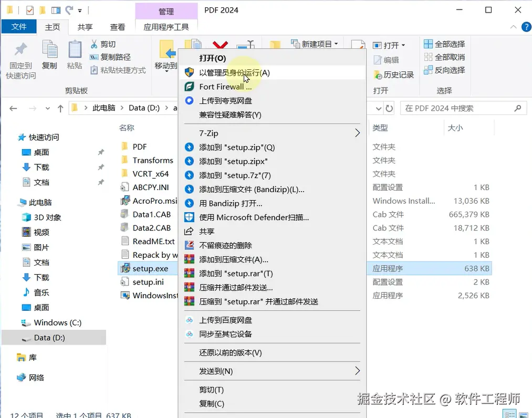Select the AcroPro.msi file
Screen dimensions: 532x418
149,201
